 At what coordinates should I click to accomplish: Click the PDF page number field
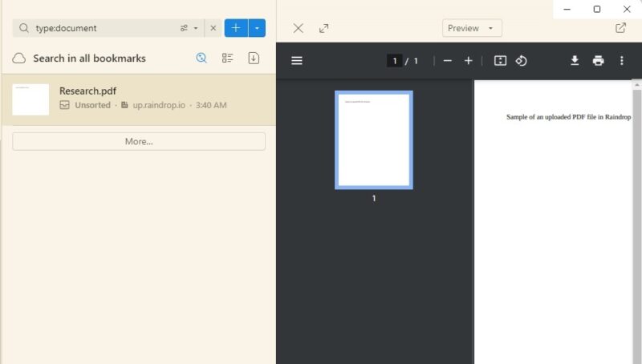395,61
